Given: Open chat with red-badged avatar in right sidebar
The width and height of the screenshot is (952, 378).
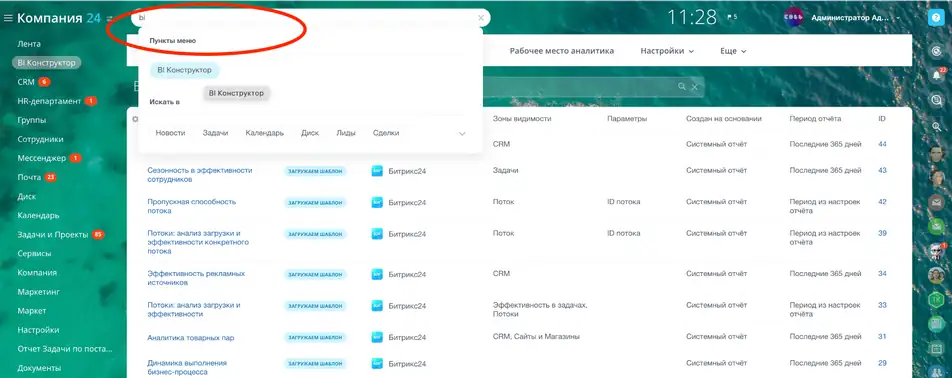Looking at the screenshot, I should (936, 251).
